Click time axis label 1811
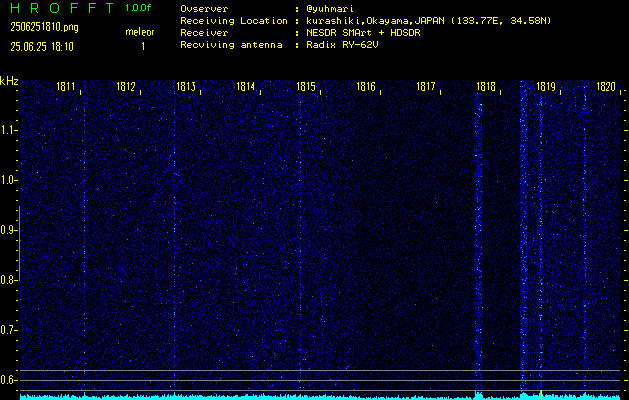 (66, 87)
